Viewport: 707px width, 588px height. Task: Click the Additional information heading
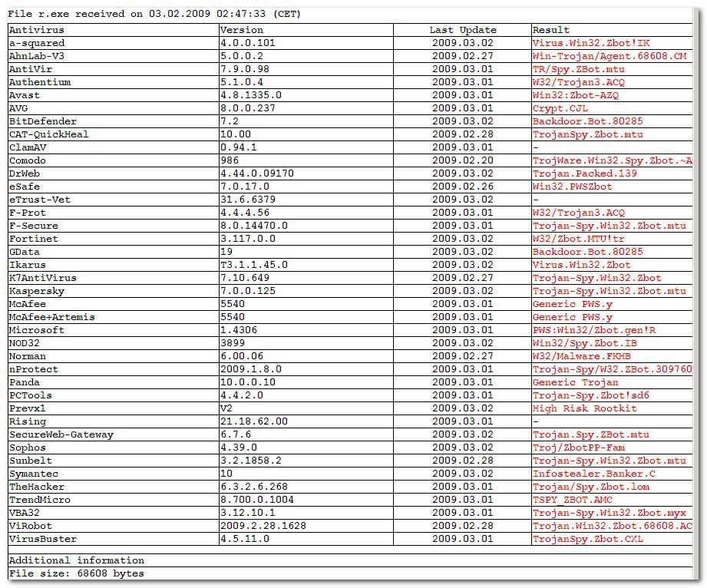[x=76, y=560]
